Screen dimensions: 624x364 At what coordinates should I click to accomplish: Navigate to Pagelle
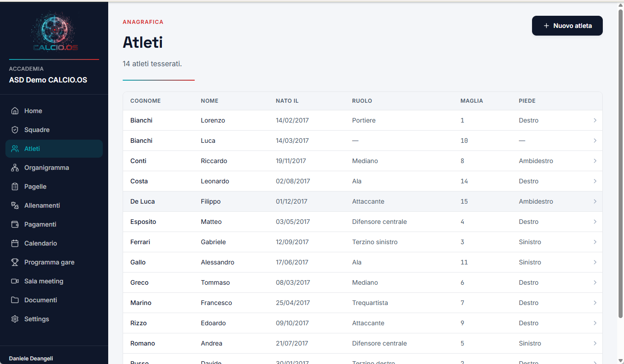[x=54, y=187]
